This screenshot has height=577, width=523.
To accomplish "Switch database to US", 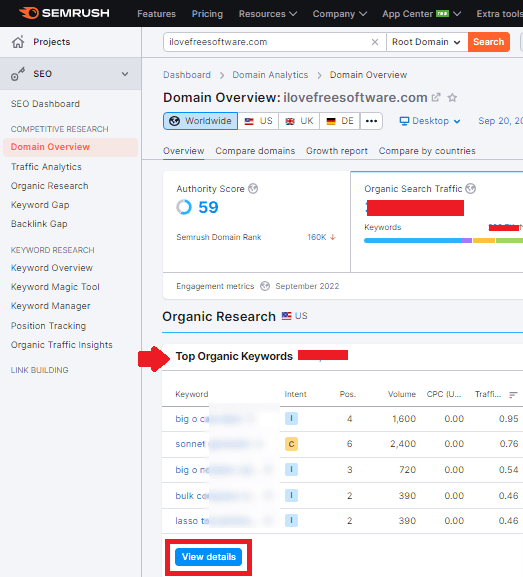I will [258, 121].
